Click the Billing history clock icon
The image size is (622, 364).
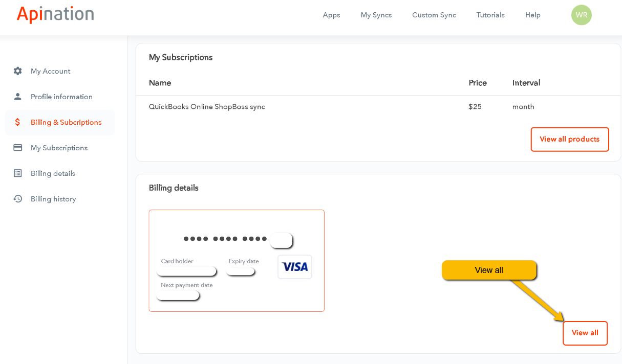[18, 199]
